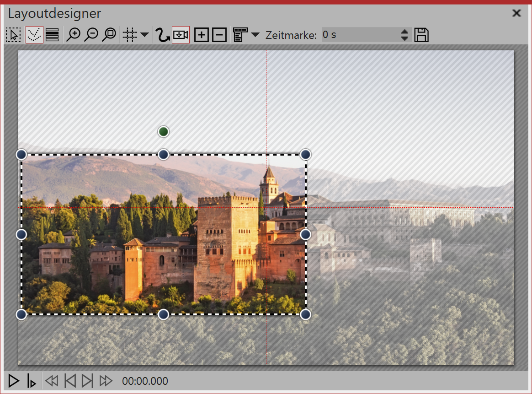Increase Zeitmarke value with up arrow

pos(404,32)
